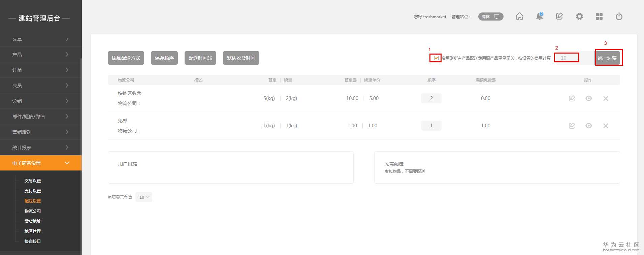Edit the 按地区收费 delivery method
Screen dimensions: 644x255
pos(572,98)
